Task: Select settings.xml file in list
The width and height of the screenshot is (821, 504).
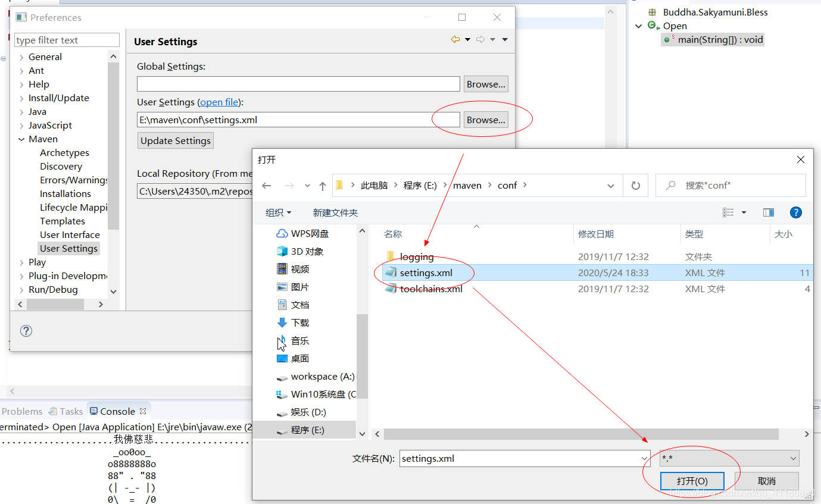Action: (x=426, y=273)
